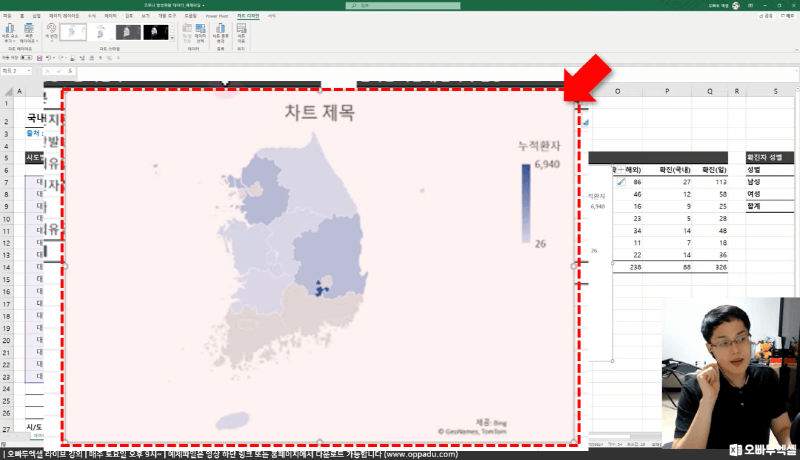Viewport: 800px width, 460px height.
Task: Select the gray map chart style thumbnail
Action: click(x=128, y=32)
